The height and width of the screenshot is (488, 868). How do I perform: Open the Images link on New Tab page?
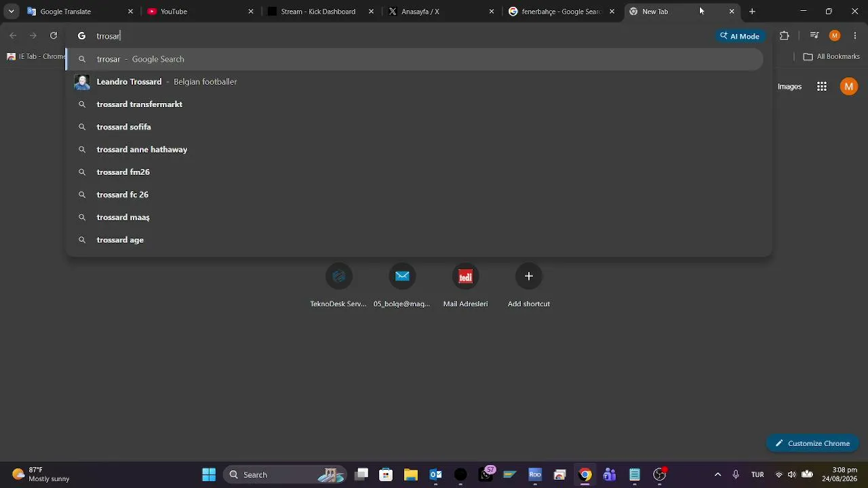(789, 86)
